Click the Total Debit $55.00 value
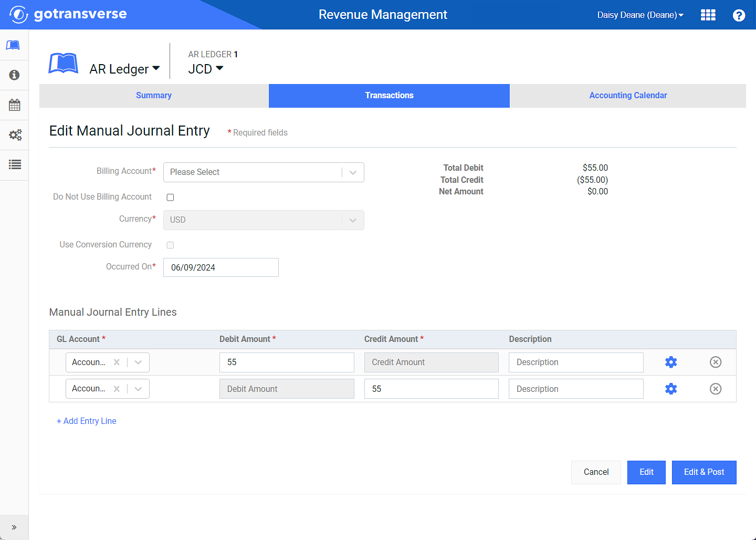 point(595,168)
